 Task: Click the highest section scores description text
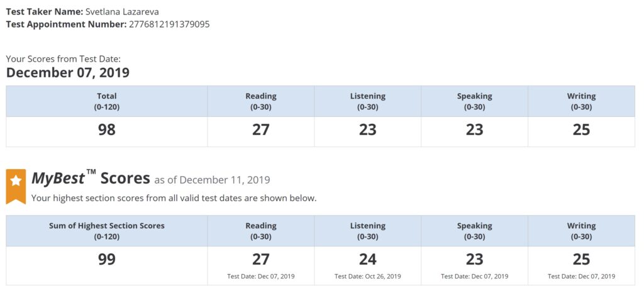tap(174, 198)
